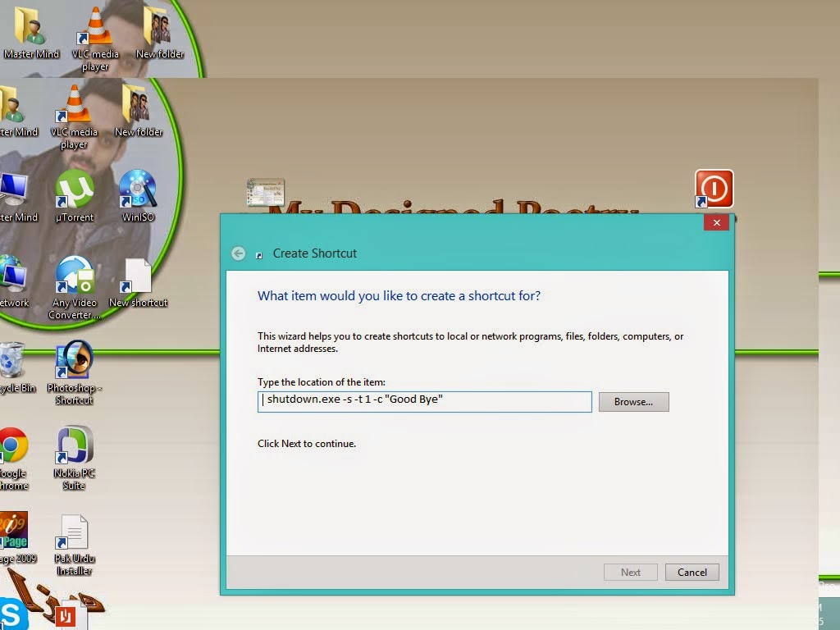
Task: Click inside the item location text field
Action: click(424, 401)
